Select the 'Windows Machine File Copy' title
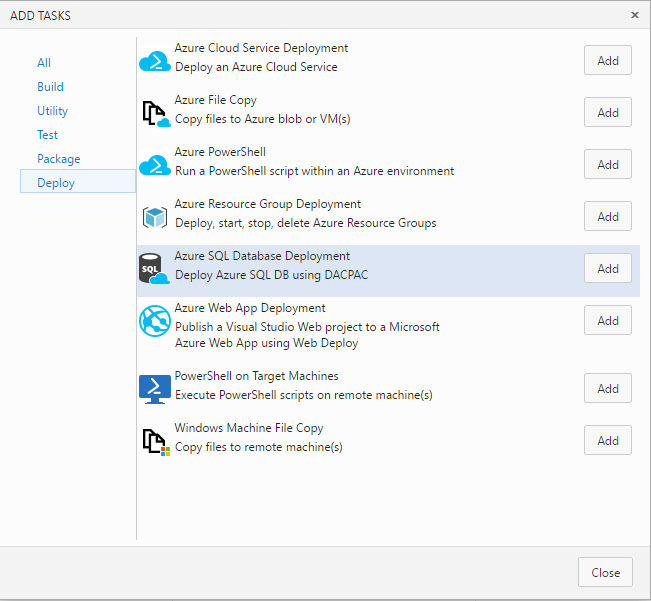Viewport: 651px width, 601px height. click(x=249, y=428)
